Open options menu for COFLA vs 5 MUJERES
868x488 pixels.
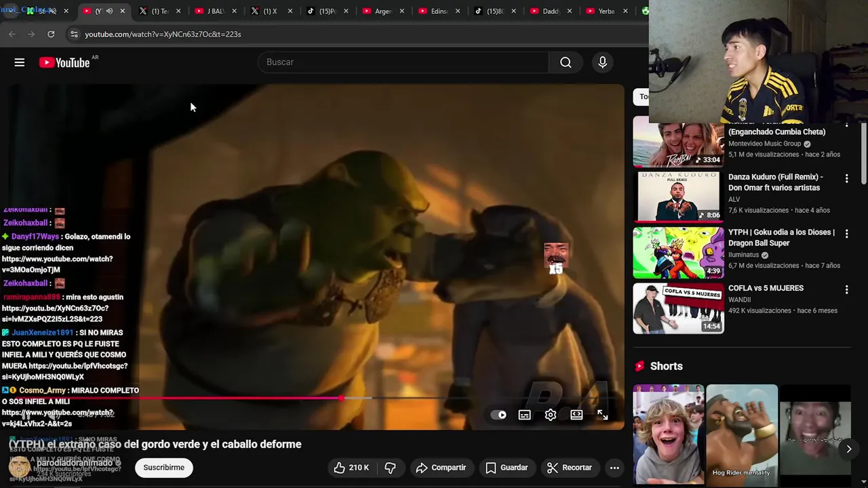pyautogui.click(x=846, y=289)
